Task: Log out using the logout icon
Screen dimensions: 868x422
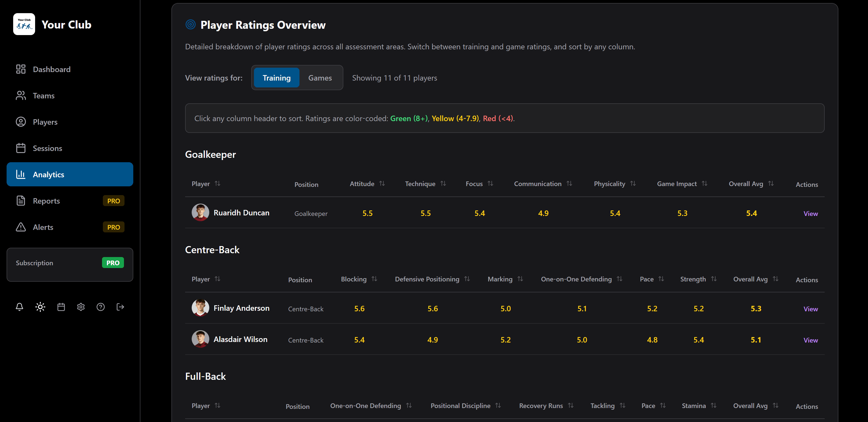Action: 120,307
